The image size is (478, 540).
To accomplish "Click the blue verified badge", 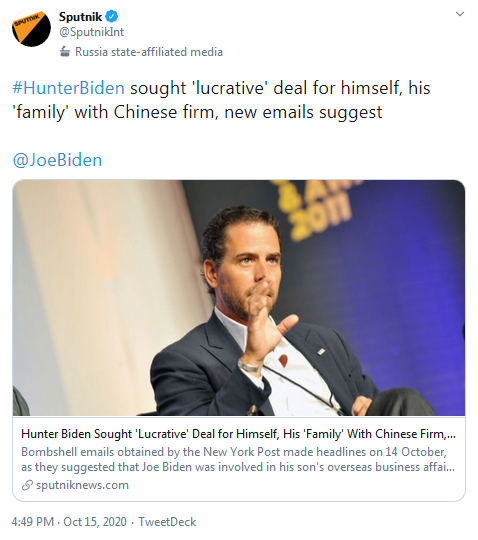I will point(112,16).
